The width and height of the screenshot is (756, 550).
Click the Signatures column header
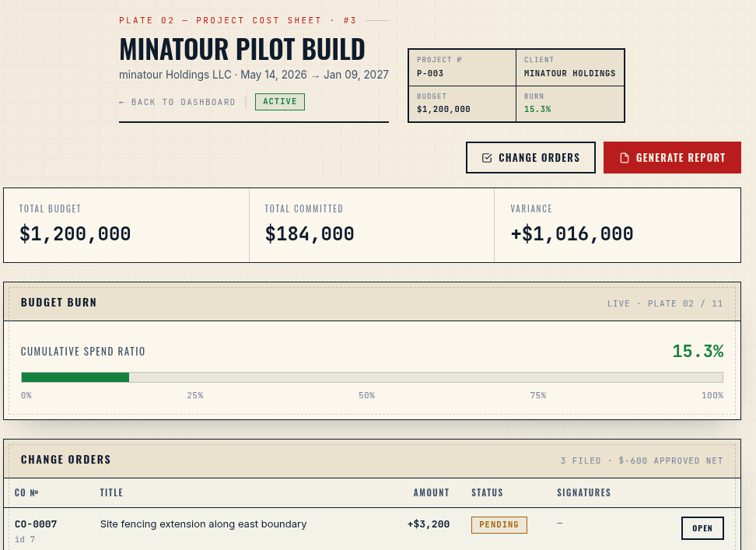coord(584,492)
